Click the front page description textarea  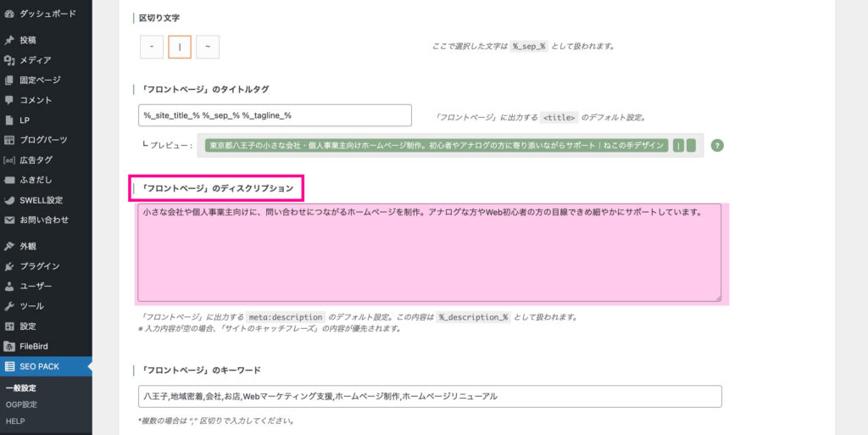click(429, 253)
